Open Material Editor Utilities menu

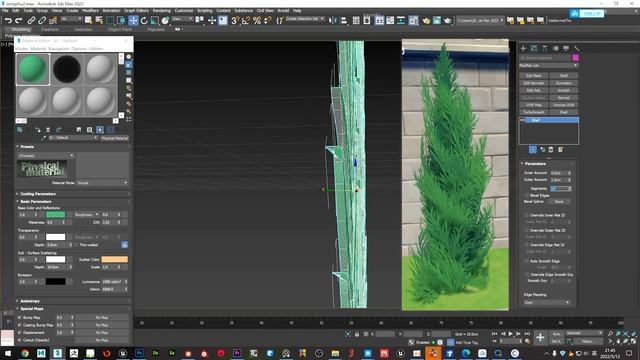click(96, 49)
